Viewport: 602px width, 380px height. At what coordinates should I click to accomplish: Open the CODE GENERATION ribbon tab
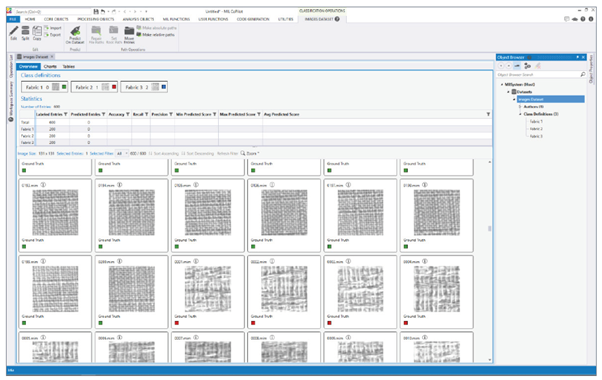click(253, 19)
